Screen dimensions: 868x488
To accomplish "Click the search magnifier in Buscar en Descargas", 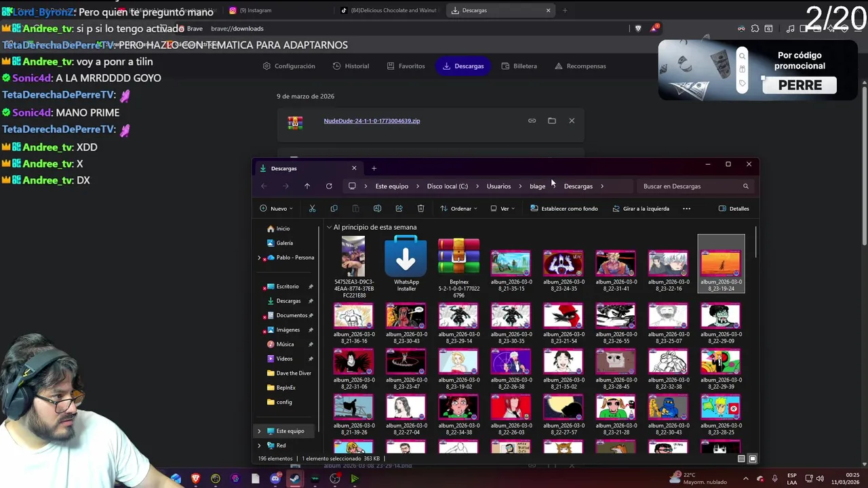I will tap(745, 186).
